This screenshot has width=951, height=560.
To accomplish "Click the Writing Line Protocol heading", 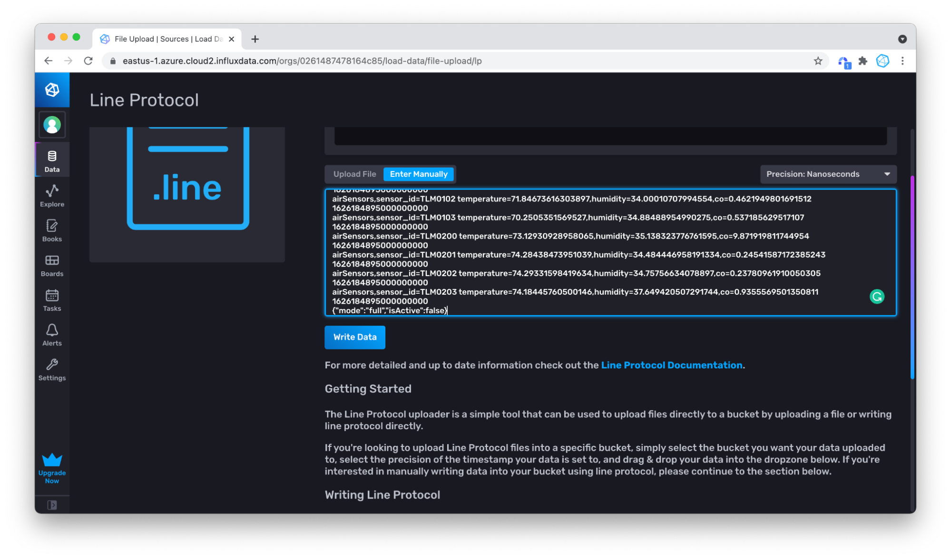I will (x=382, y=495).
